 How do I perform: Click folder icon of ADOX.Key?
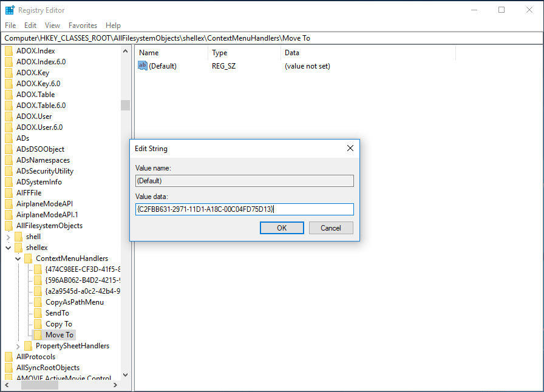(9, 73)
